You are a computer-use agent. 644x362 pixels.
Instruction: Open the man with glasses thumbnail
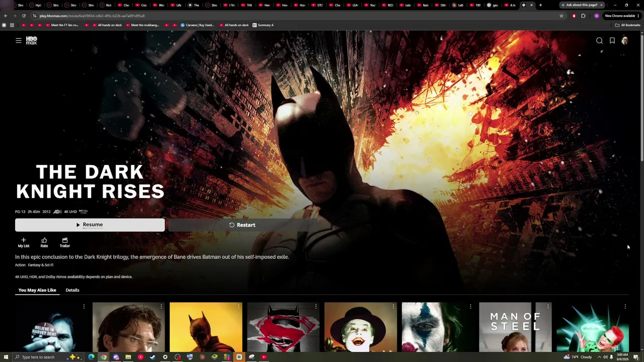click(128, 327)
